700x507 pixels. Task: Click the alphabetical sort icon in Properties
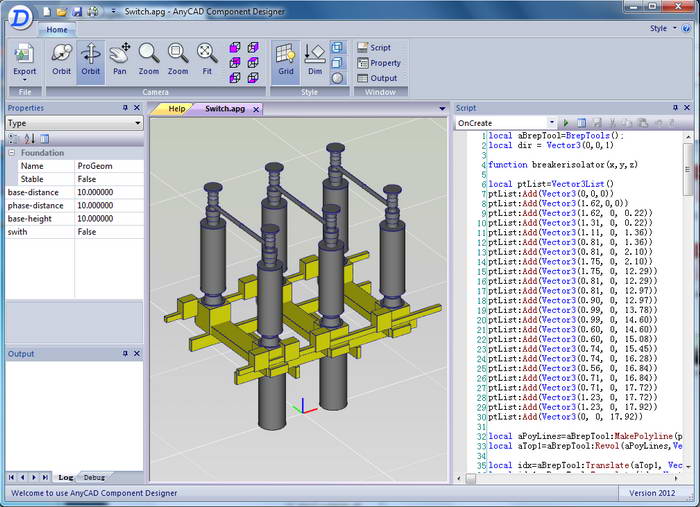tap(29, 138)
